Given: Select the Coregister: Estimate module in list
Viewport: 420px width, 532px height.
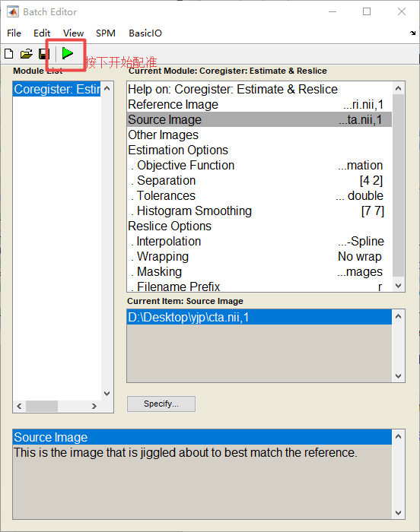Looking at the screenshot, I should click(x=57, y=89).
